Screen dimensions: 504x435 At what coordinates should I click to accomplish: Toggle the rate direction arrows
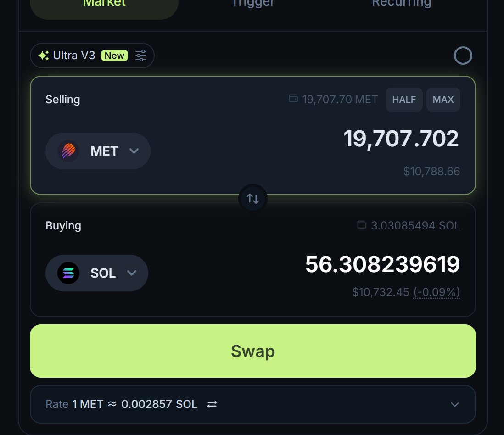(x=212, y=404)
